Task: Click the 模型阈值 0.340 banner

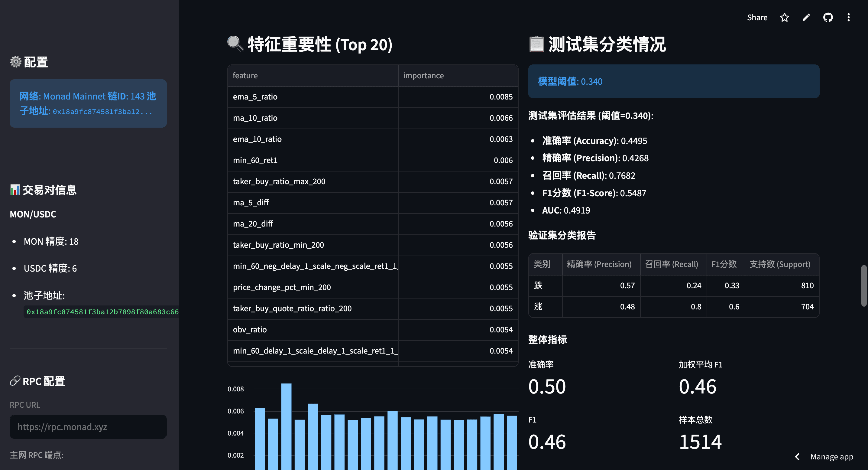Action: [x=673, y=81]
